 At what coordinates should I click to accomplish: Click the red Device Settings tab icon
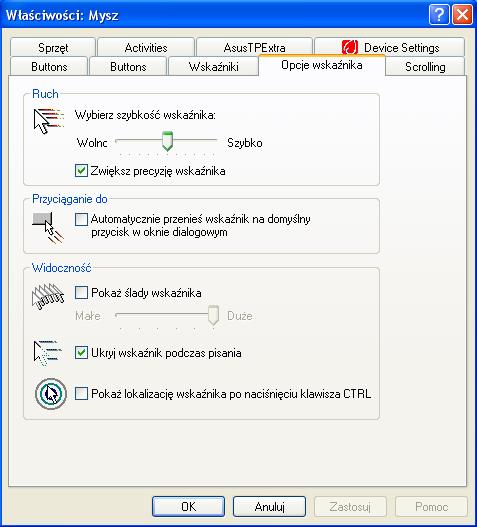click(350, 47)
